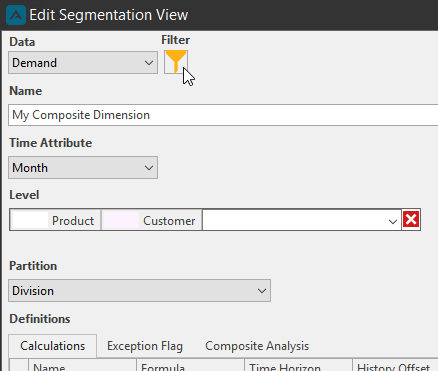
Task: Click the Formula column header
Action: click(x=190, y=366)
